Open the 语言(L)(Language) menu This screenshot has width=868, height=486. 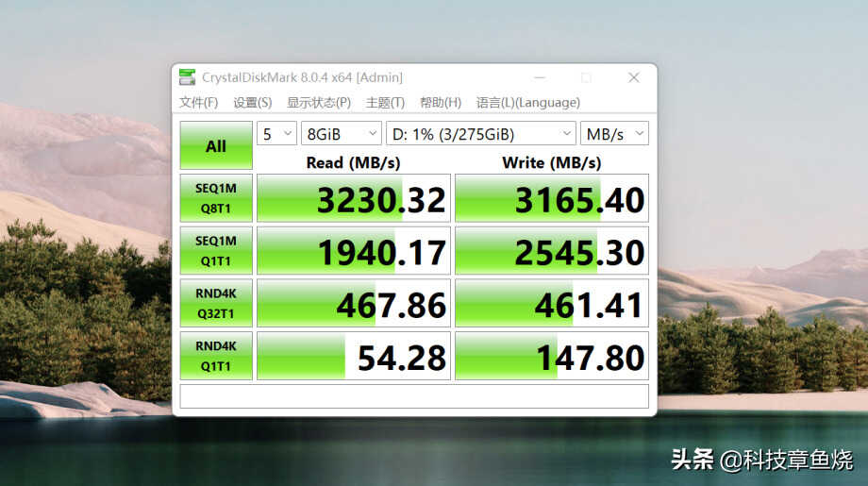coord(528,103)
